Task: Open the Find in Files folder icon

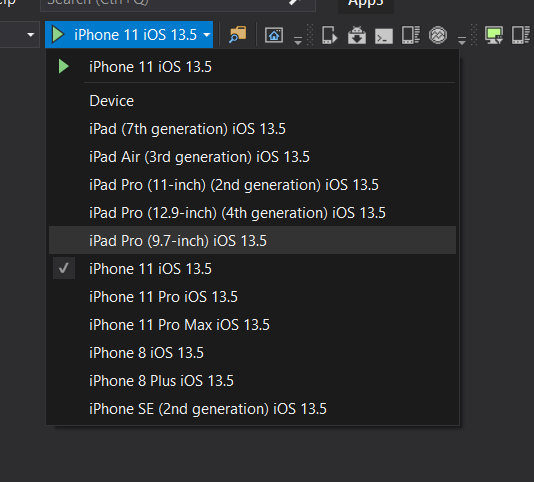Action: pos(238,35)
